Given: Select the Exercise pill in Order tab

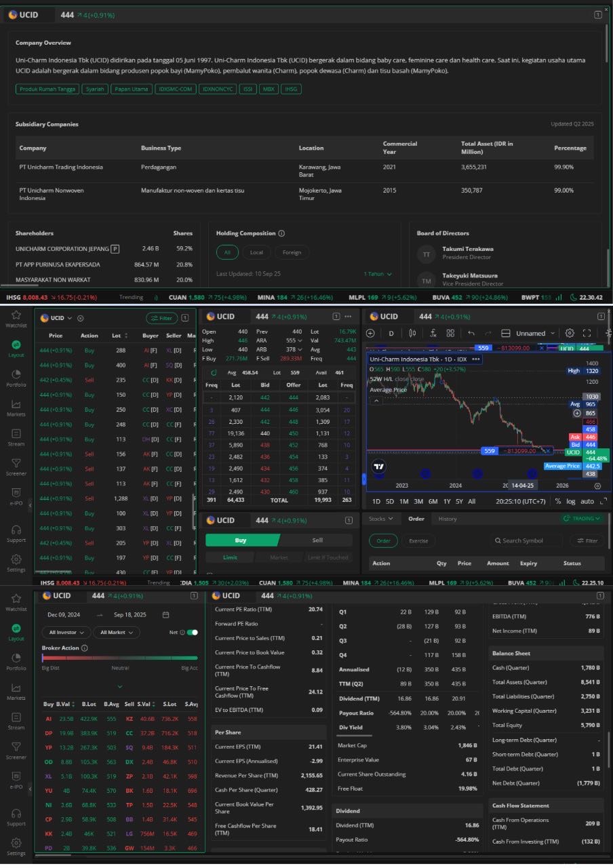Looking at the screenshot, I should click(418, 540).
